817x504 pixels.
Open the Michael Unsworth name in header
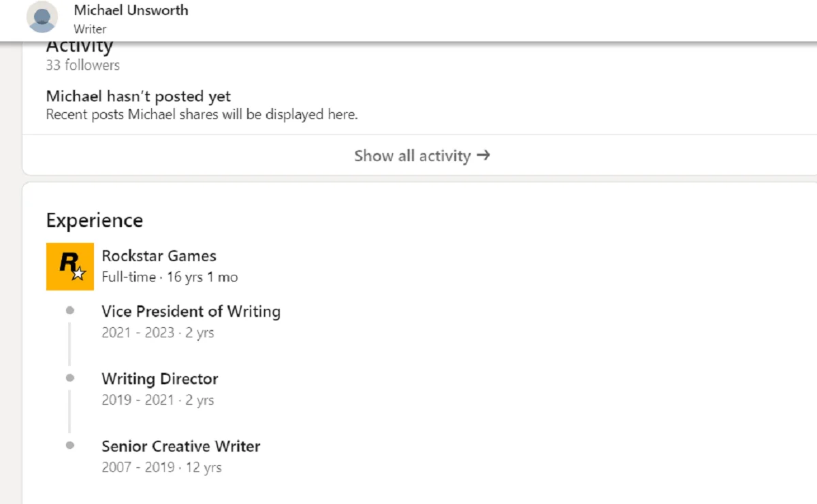(x=131, y=10)
